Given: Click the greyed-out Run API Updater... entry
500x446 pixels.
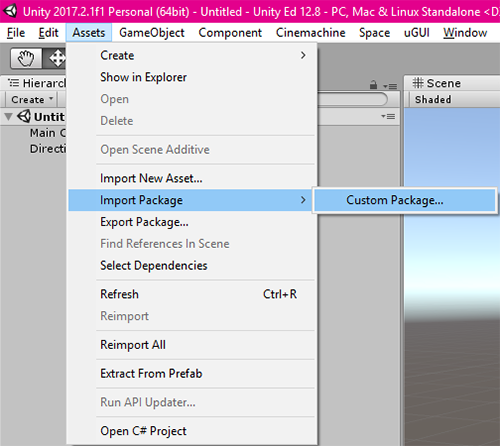Looking at the screenshot, I should coord(192,402).
